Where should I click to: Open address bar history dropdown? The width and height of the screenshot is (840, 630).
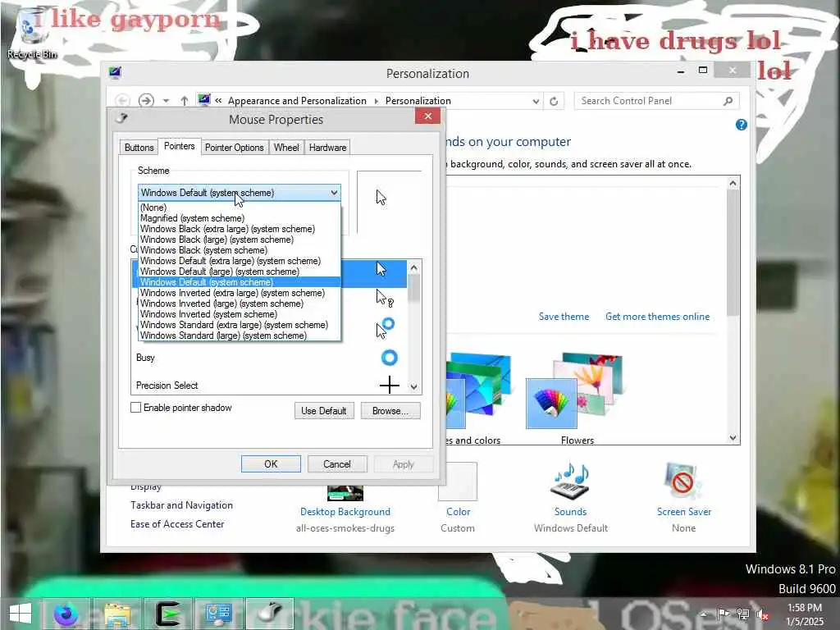point(535,101)
